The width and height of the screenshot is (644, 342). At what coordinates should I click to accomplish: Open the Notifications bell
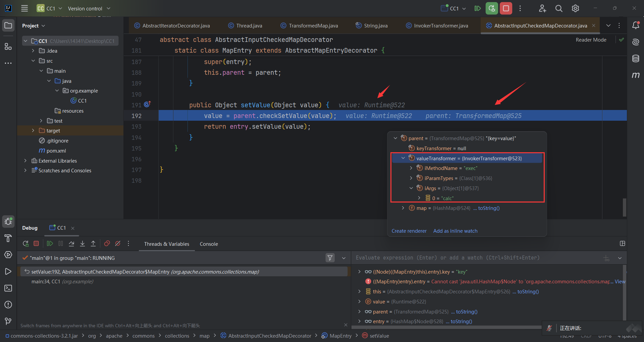tap(636, 25)
